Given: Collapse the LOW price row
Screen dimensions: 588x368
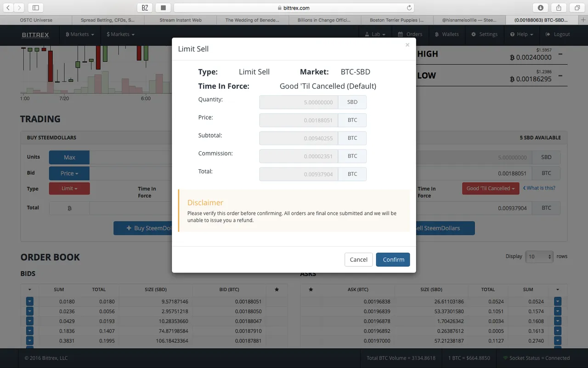Looking at the screenshot, I should 560,76.
